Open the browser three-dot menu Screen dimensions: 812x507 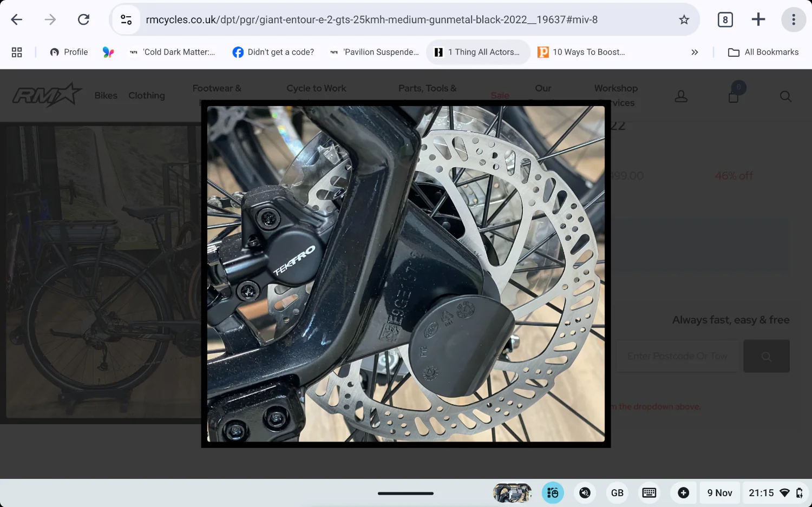794,19
